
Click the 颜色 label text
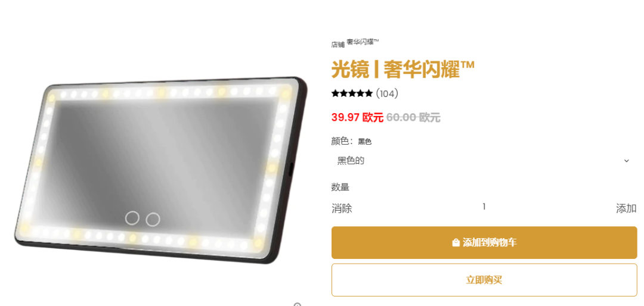tap(340, 141)
